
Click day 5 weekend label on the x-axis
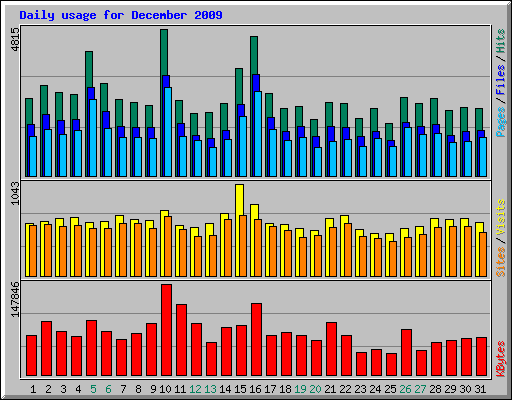point(93,389)
